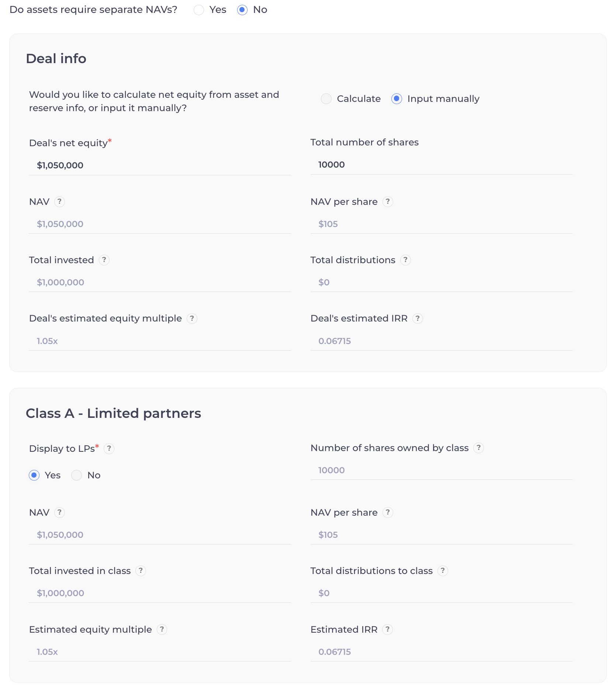Click Number of shares owned by class help icon
The height and width of the screenshot is (691, 616).
[x=478, y=448]
